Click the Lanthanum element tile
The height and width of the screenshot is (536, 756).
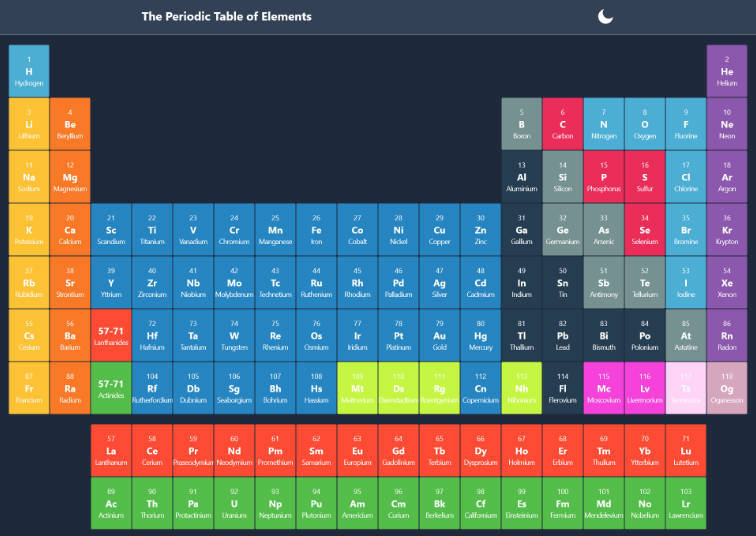pos(111,450)
